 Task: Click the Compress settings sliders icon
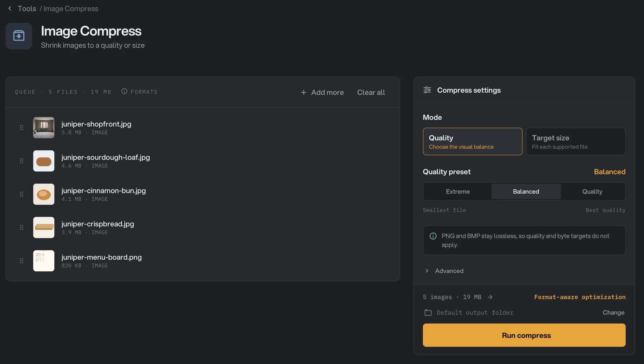[427, 90]
